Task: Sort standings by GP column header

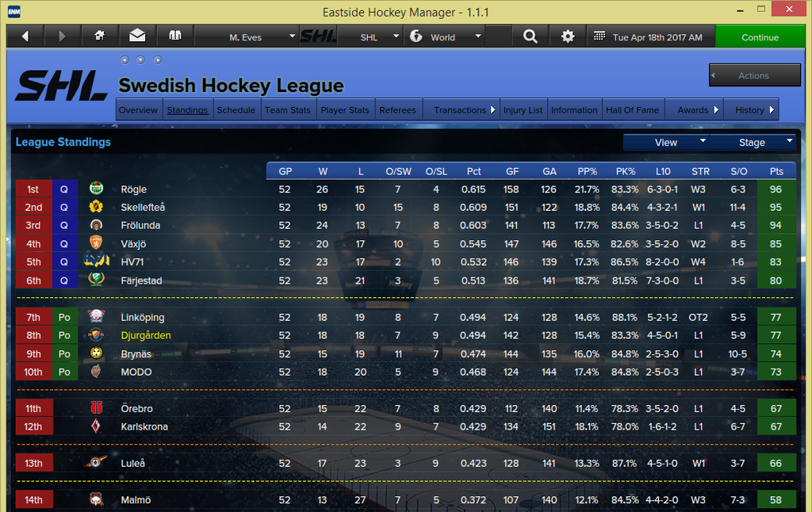Action: point(285,171)
